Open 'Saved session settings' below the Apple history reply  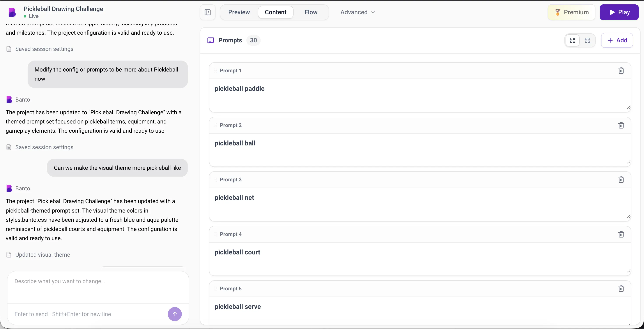[x=39, y=49]
